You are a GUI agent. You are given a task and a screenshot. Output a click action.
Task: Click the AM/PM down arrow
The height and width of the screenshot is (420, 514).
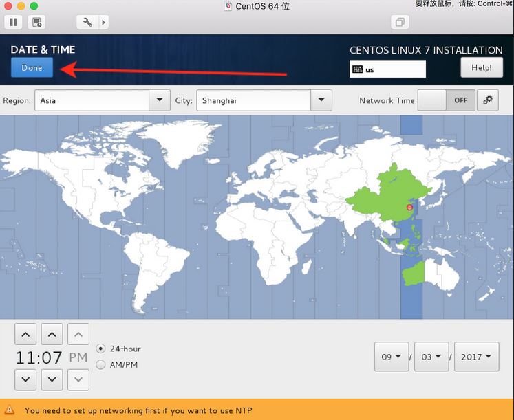[78, 379]
